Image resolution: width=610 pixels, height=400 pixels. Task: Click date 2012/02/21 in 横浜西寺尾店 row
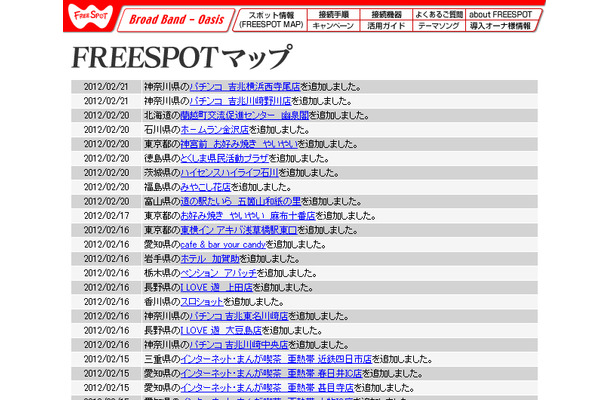[x=106, y=87]
